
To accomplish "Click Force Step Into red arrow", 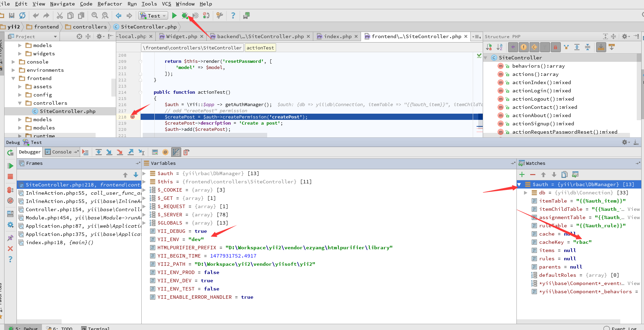I will pos(120,152).
